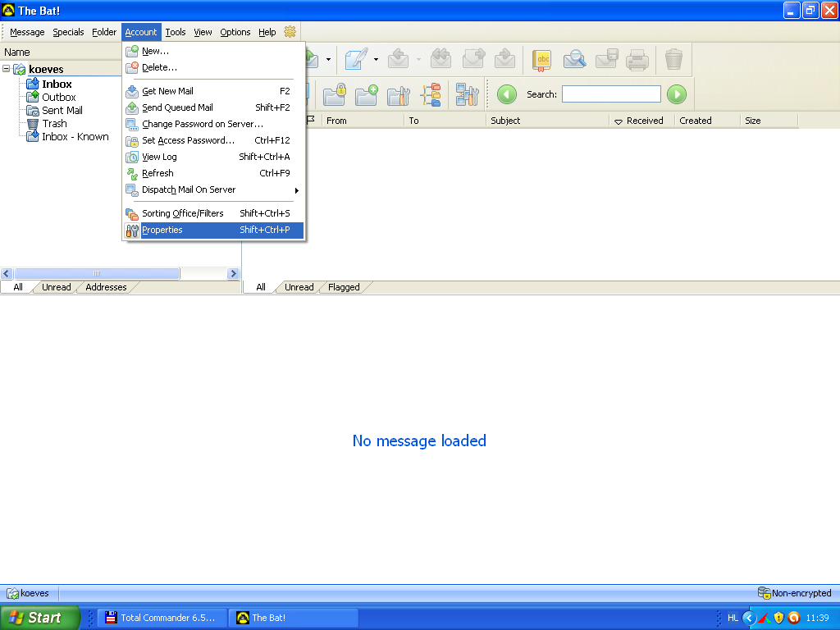Click the Delete trash can toolbar icon
Screen dimensions: 840x630
coord(673,59)
